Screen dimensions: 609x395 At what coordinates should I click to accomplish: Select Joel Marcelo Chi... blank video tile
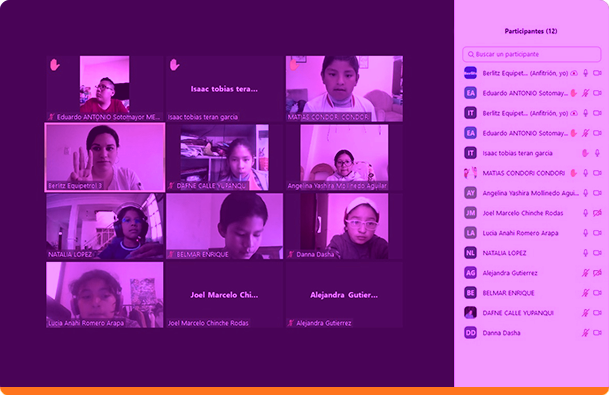point(224,295)
